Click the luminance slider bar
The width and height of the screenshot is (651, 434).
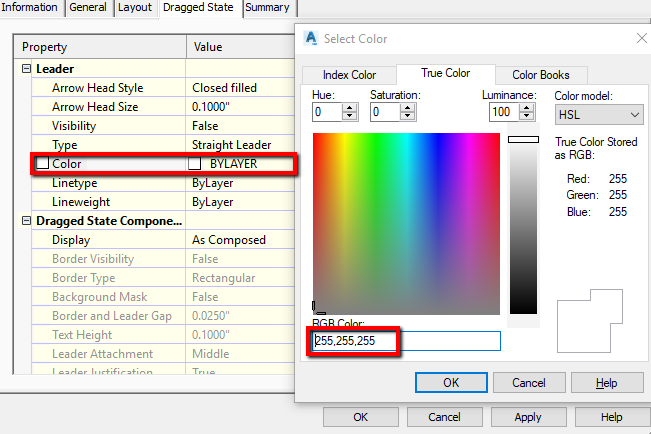523,225
